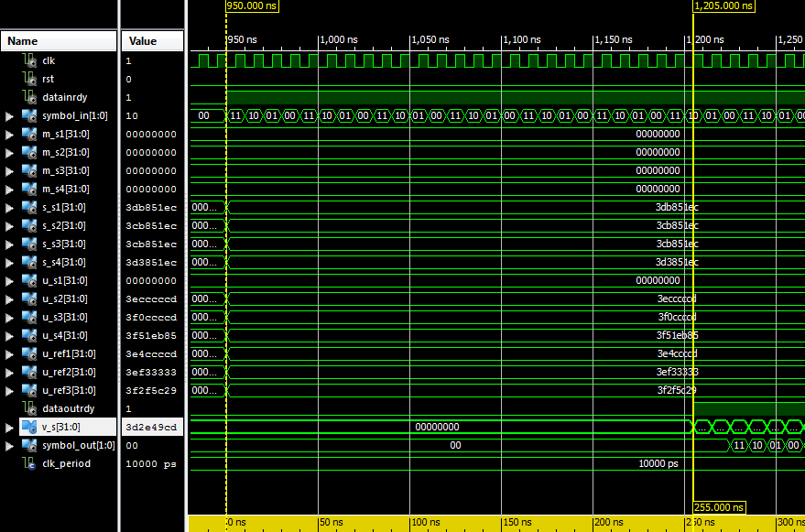
Task: Click the bus icon beside m_s4[31:0]
Action: pos(30,190)
